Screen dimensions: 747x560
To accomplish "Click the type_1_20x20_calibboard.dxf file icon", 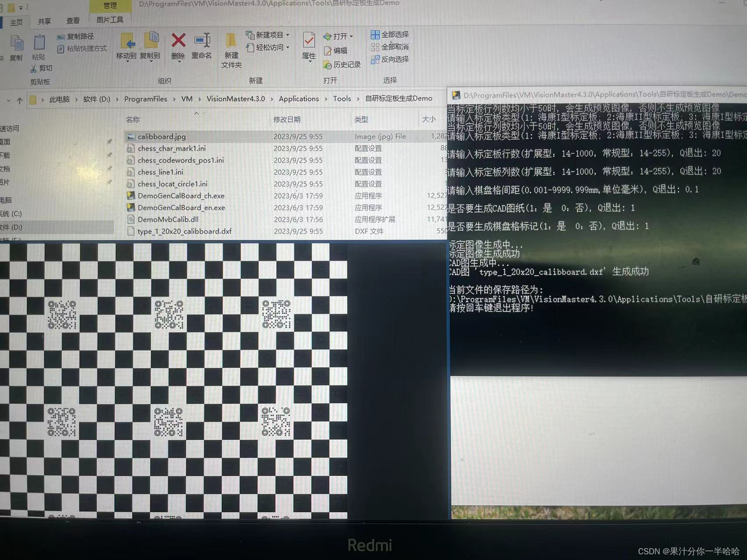I will [x=131, y=231].
